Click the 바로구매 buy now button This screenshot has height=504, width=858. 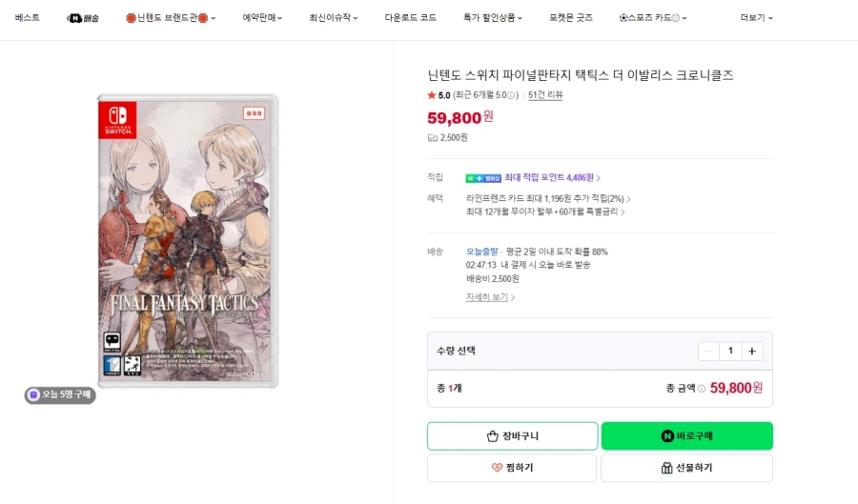(687, 435)
